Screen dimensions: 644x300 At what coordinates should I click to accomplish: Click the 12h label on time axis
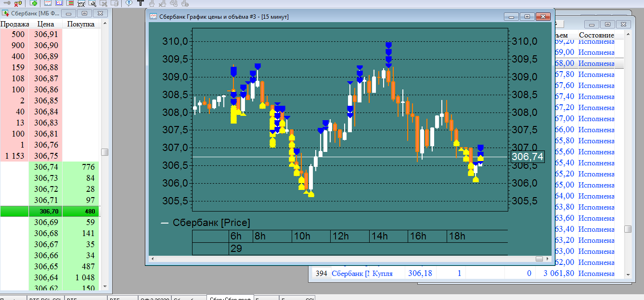tap(340, 236)
